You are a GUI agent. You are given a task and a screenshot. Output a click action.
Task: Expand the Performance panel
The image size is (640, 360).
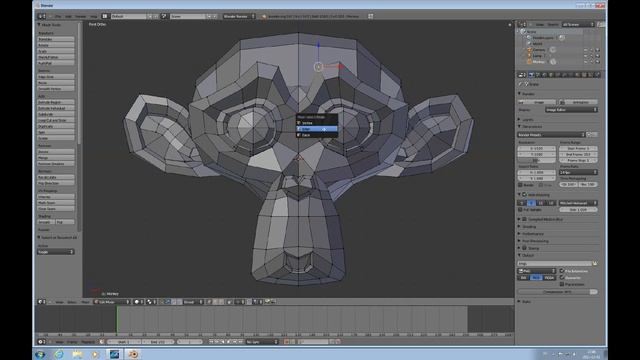click(x=532, y=234)
